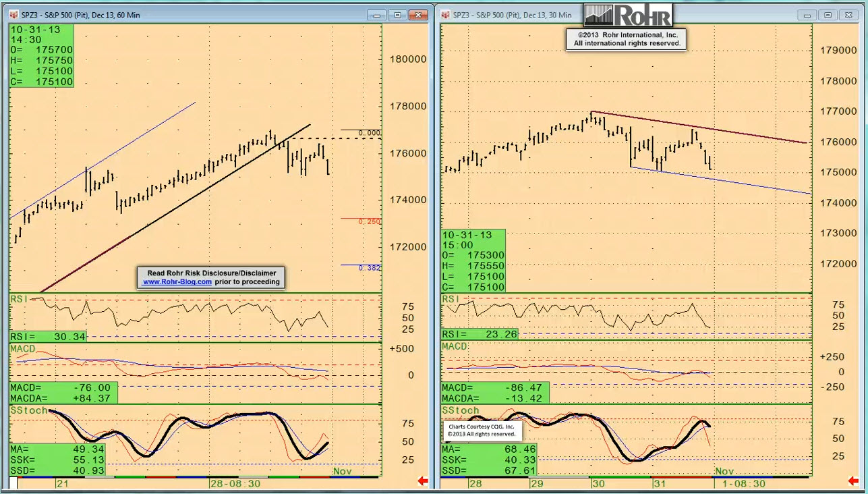
Task: Close the 60 Min chart window
Action: coord(419,15)
